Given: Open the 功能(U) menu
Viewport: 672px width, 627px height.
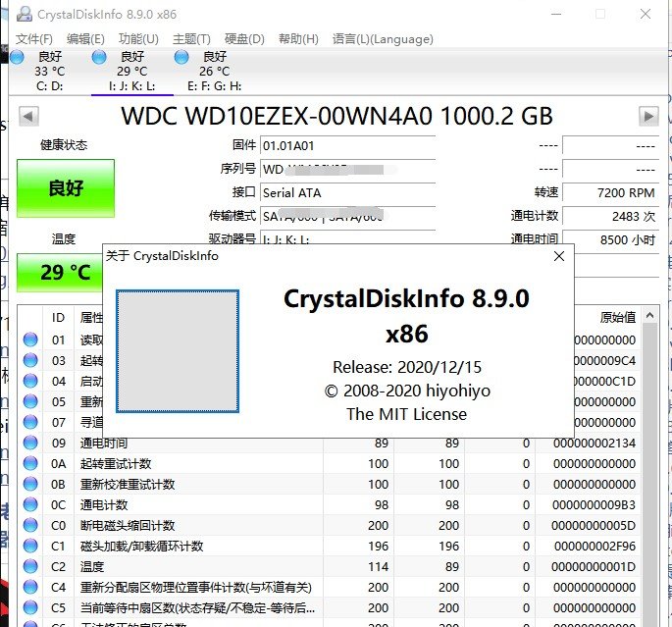Looking at the screenshot, I should [138, 39].
